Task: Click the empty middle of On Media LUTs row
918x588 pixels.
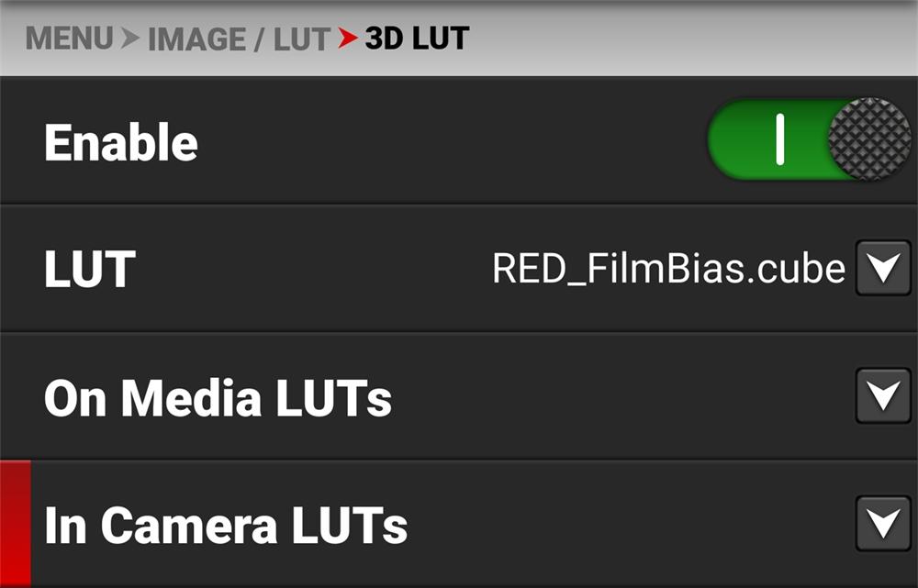Action: coord(621,396)
